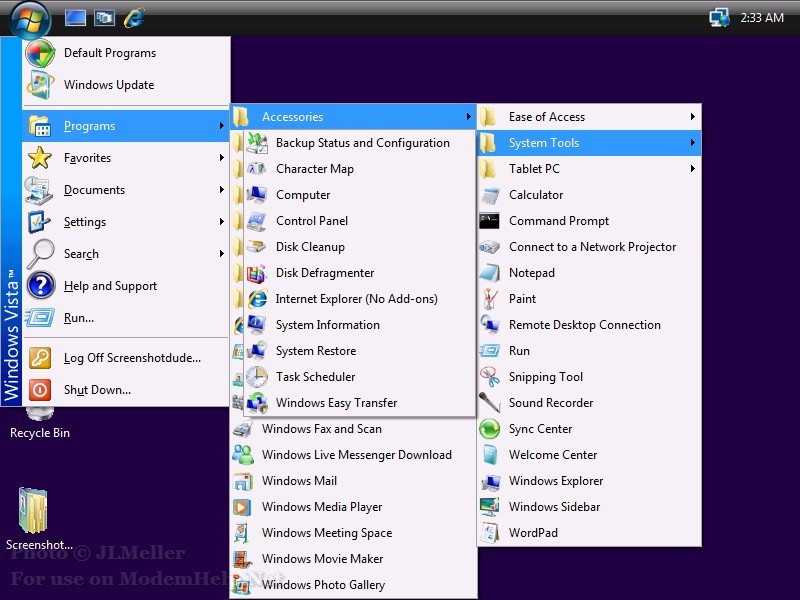Click the Windows Vista Start orb
Viewport: 800px width, 600px height.
click(30, 17)
